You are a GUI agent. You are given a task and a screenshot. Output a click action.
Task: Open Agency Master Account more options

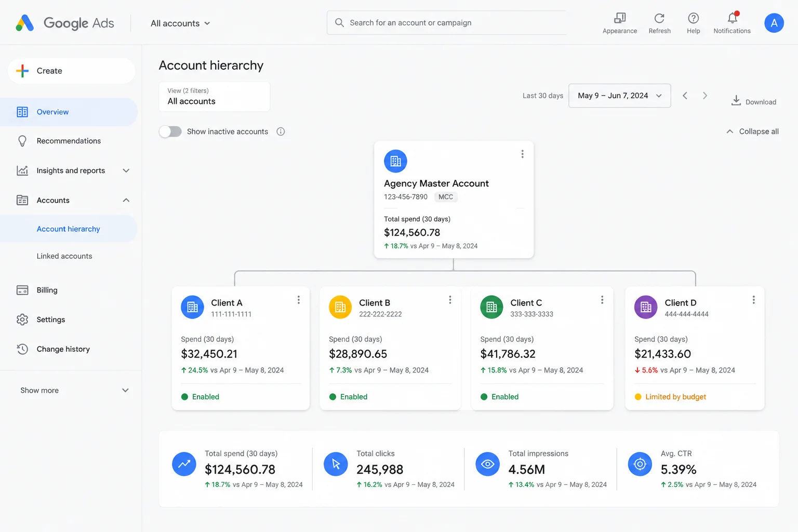pos(522,154)
